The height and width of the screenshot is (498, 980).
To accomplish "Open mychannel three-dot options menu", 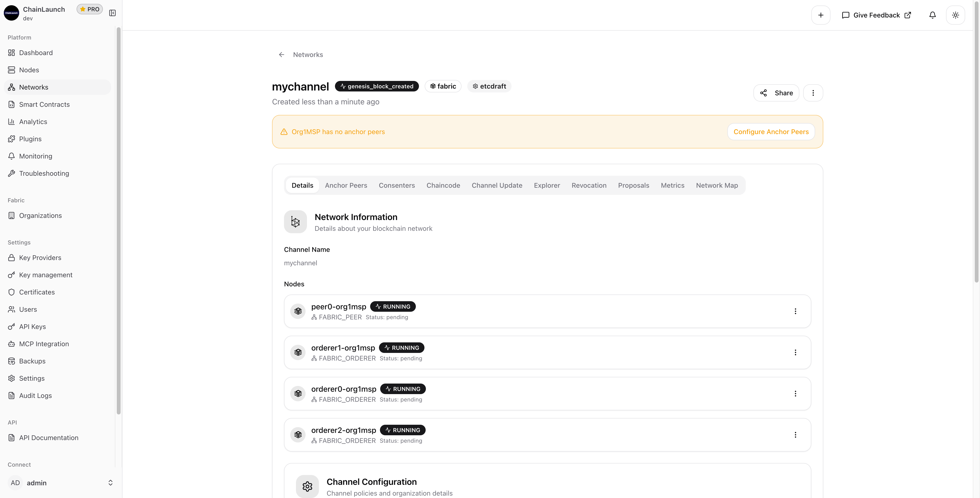I will coord(813,93).
